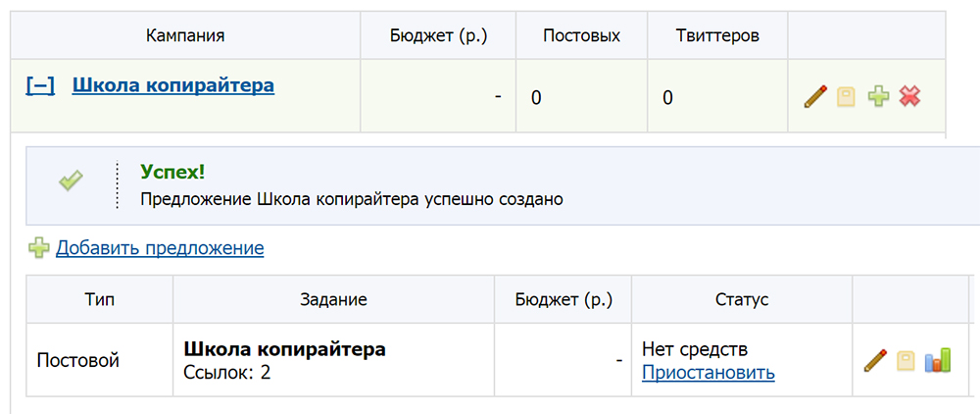Open the Школа копирайтера campaign link
980x414 pixels.
click(173, 85)
